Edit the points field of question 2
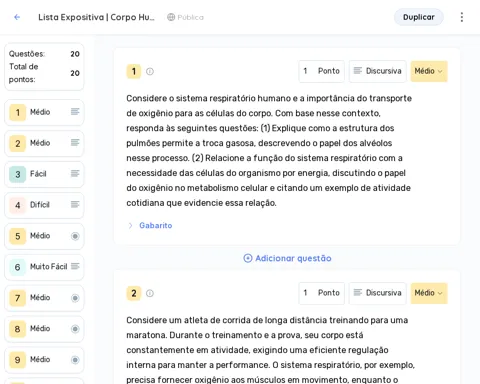Viewport: 480px width, 384px height. tap(322, 293)
